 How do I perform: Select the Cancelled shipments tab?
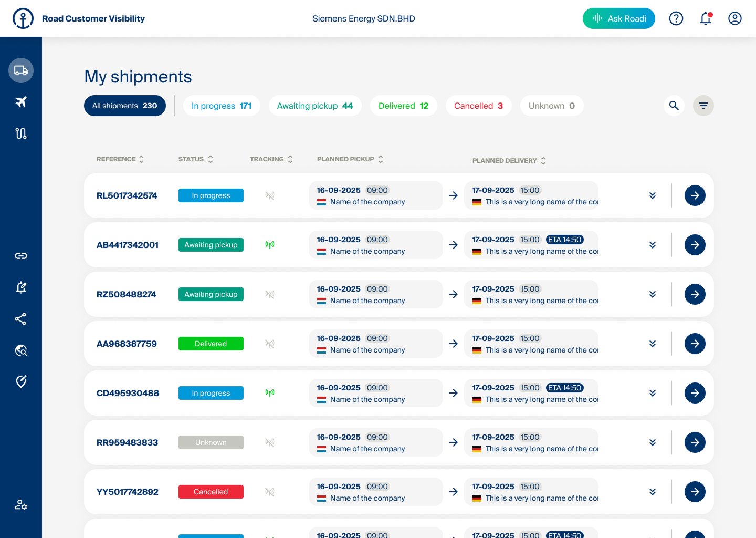(x=478, y=106)
